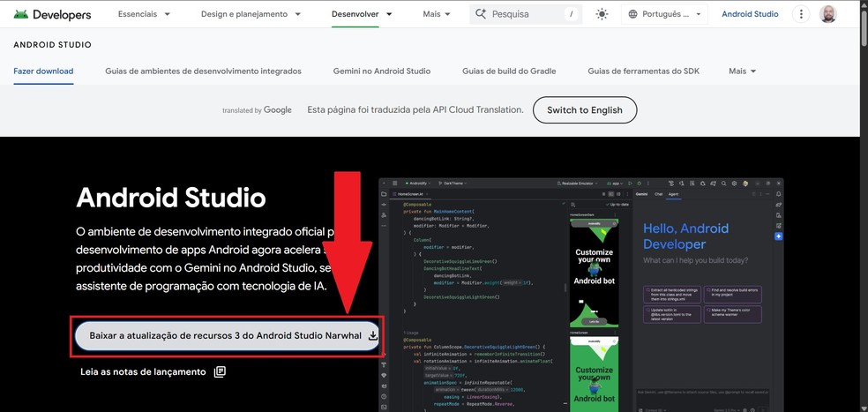Click Baixar a atualização de recursos 3 button
This screenshot has width=868, height=412.
(228, 336)
